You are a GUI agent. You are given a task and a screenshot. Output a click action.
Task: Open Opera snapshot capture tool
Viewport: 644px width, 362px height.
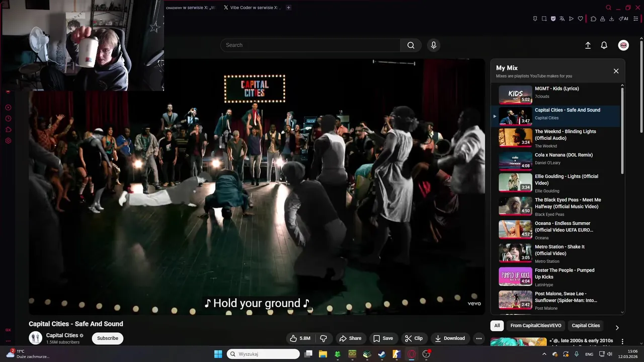(x=544, y=19)
